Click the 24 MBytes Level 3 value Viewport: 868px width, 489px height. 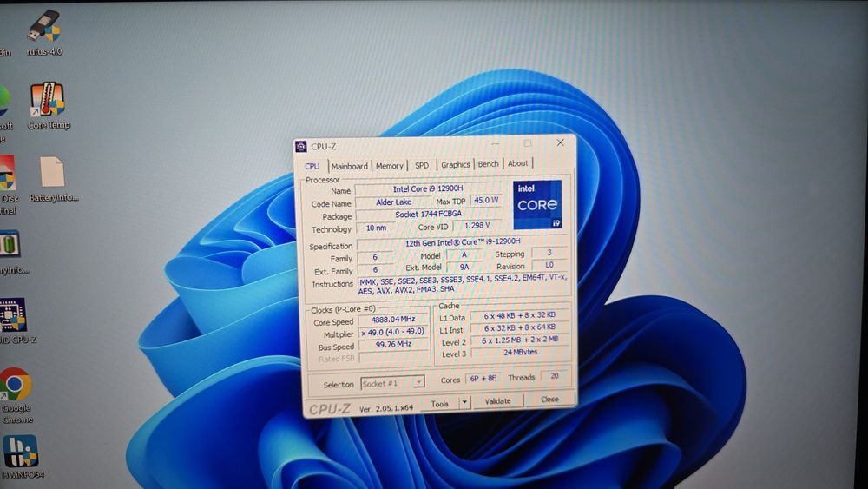point(519,353)
